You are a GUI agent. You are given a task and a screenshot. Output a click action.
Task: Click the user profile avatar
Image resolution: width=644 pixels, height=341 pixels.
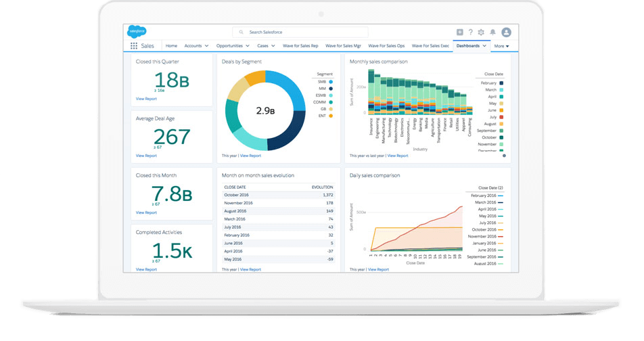coord(506,32)
